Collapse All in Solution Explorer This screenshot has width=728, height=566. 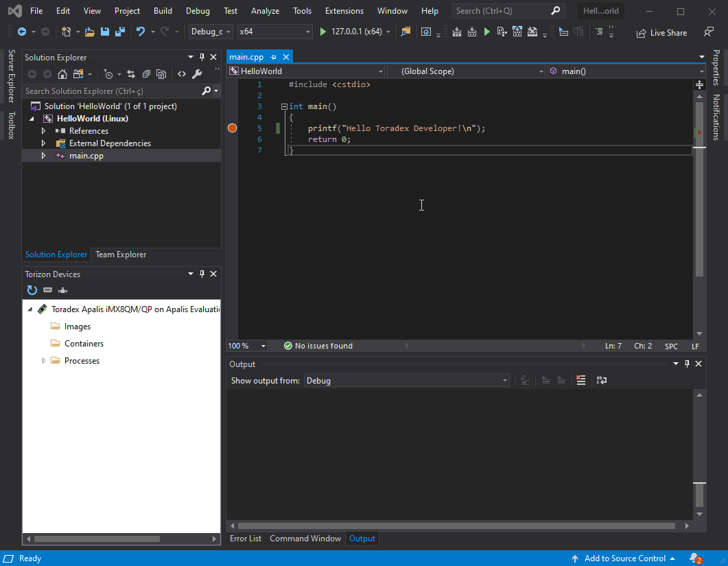coord(146,74)
